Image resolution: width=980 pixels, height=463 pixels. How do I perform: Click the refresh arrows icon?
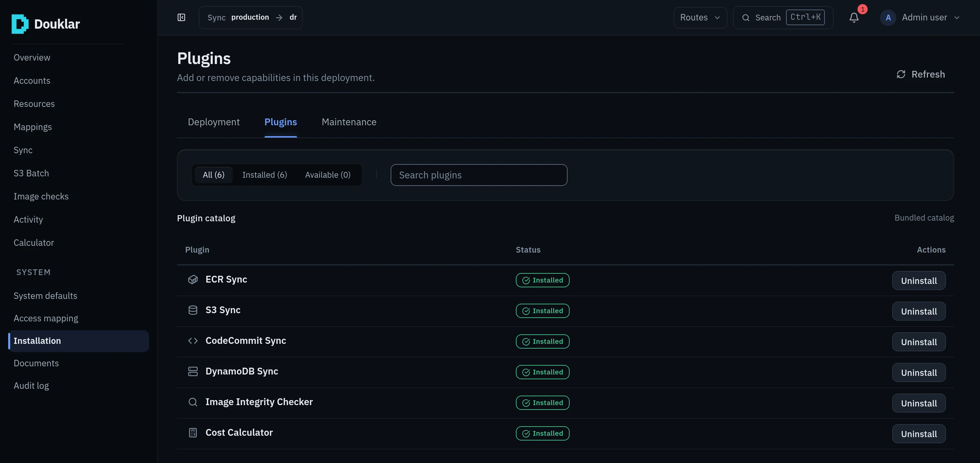point(901,74)
